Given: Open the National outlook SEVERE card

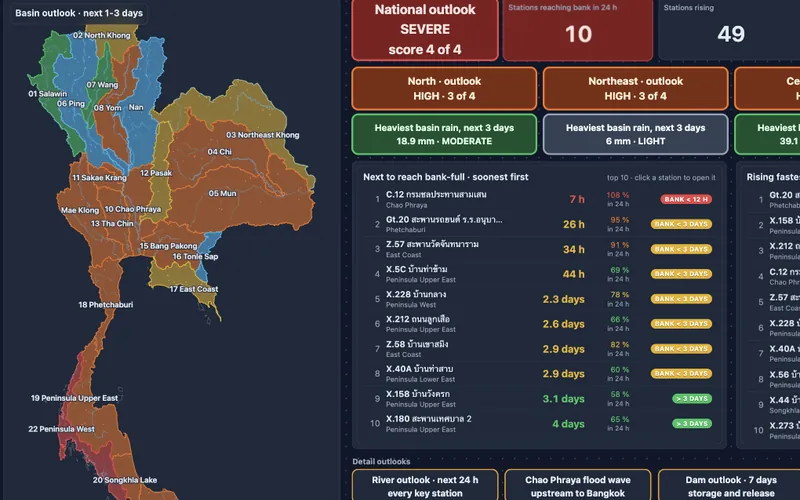Looking at the screenshot, I should 424,30.
